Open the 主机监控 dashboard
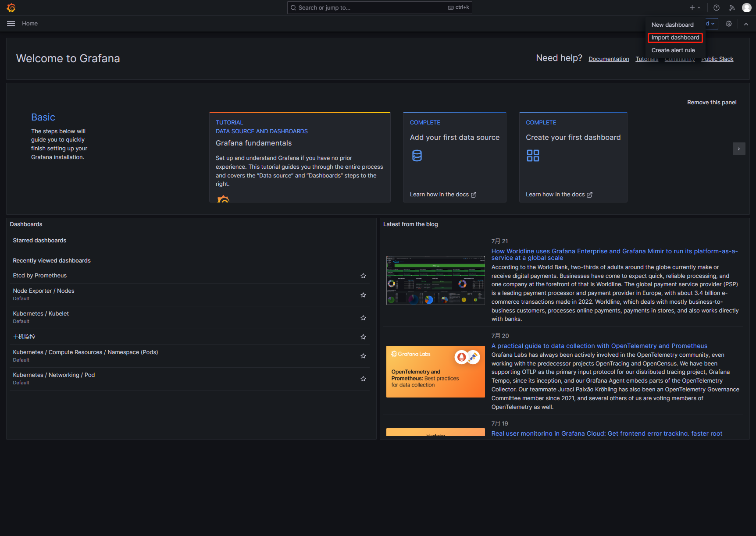 pos(24,337)
